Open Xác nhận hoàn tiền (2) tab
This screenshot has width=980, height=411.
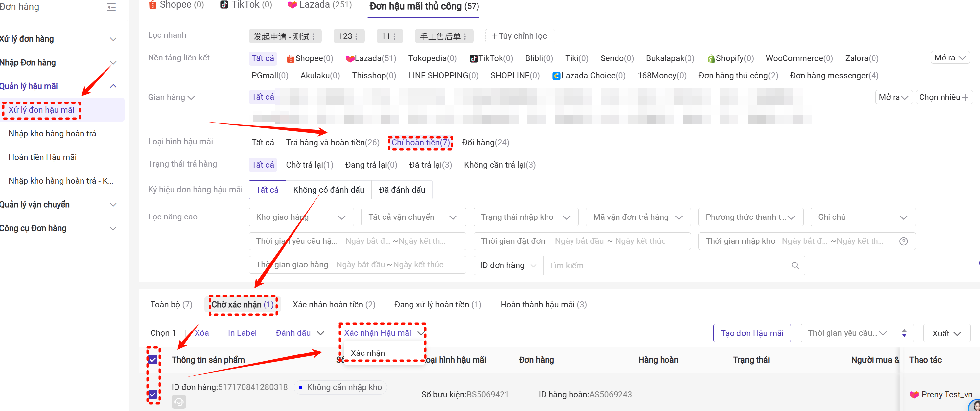point(334,305)
